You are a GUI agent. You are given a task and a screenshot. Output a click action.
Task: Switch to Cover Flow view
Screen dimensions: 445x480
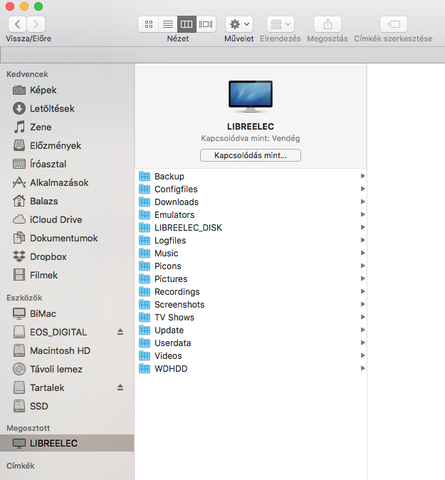pyautogui.click(x=206, y=24)
